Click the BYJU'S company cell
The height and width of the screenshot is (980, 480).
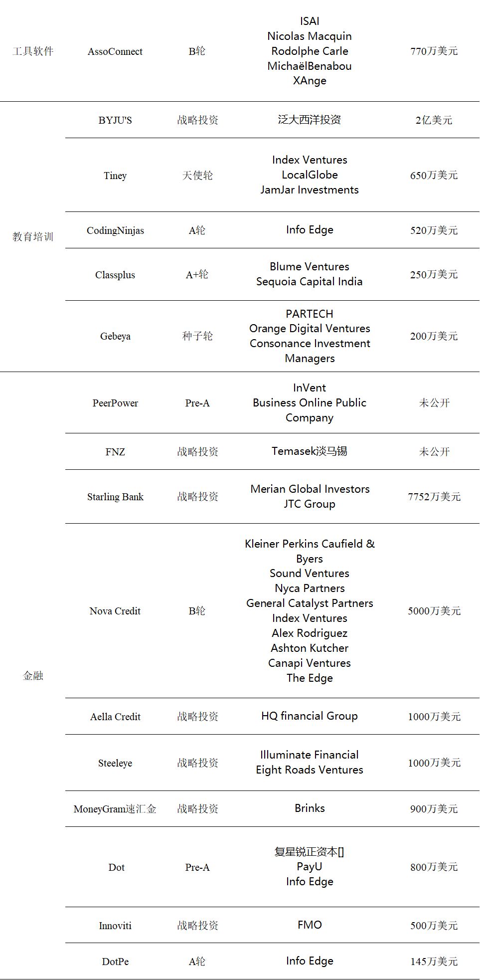[115, 120]
